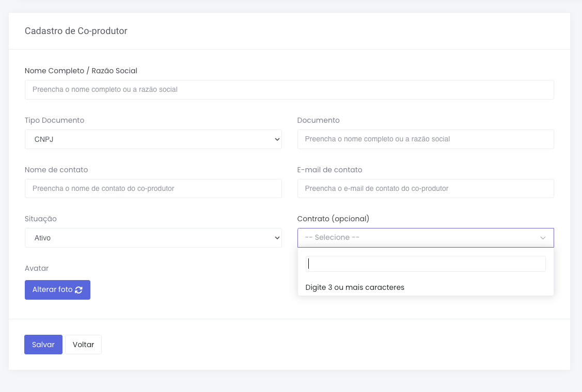Click the 'Contrato (opcional)' label
Image resolution: width=582 pixels, height=392 pixels.
tap(333, 219)
